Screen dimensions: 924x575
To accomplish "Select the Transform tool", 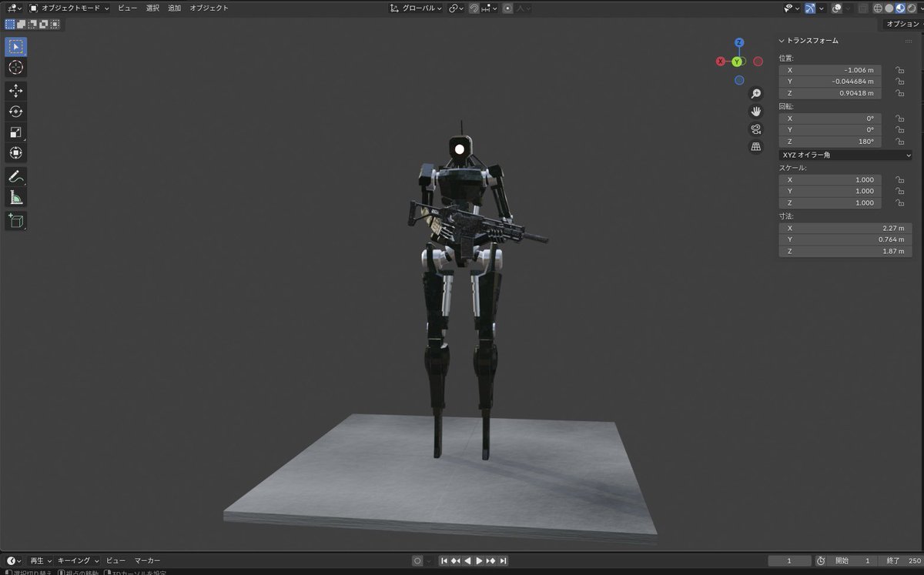I will [15, 153].
